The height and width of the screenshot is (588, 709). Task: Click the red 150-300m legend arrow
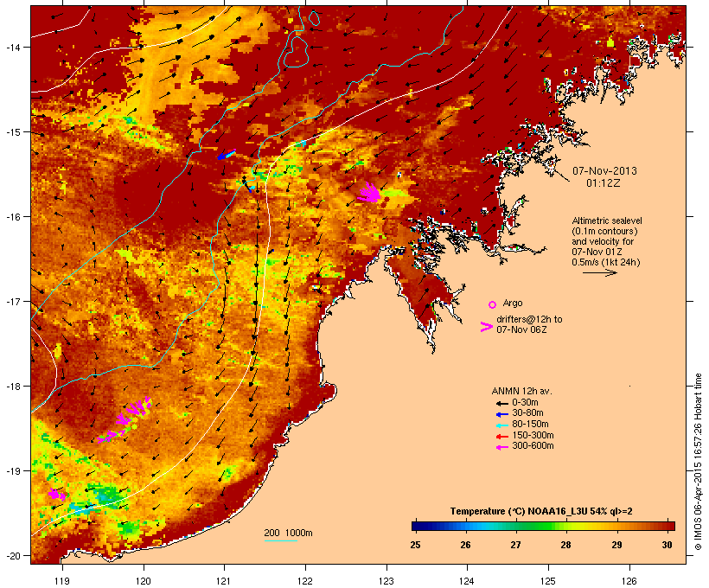[x=501, y=437]
